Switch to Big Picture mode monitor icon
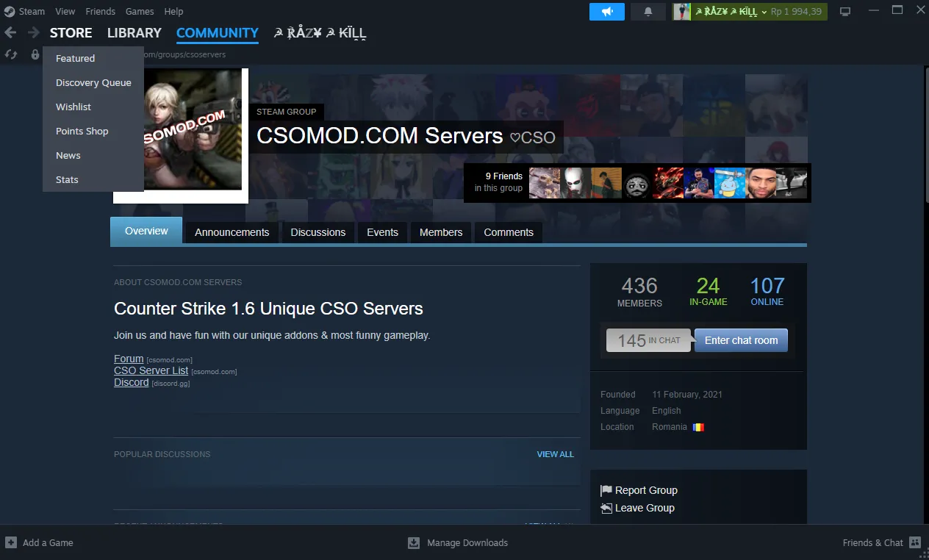 click(x=845, y=12)
